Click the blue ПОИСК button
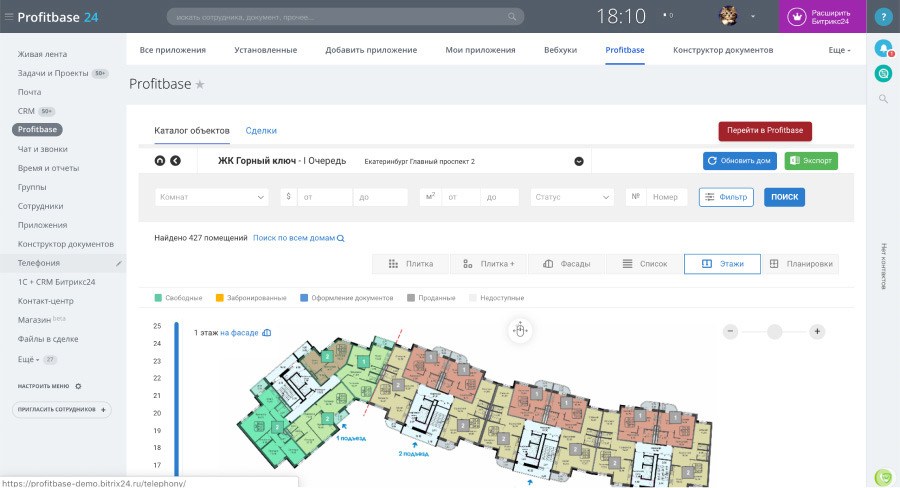 785,197
